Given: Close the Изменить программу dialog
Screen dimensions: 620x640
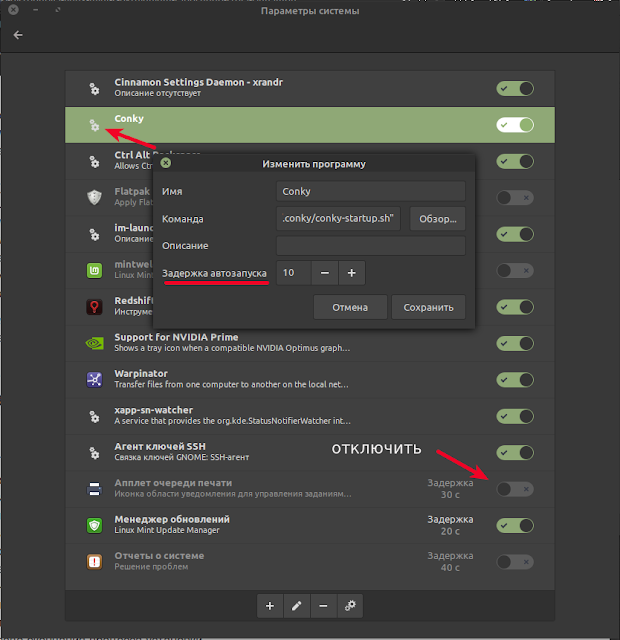Looking at the screenshot, I should tap(166, 163).
